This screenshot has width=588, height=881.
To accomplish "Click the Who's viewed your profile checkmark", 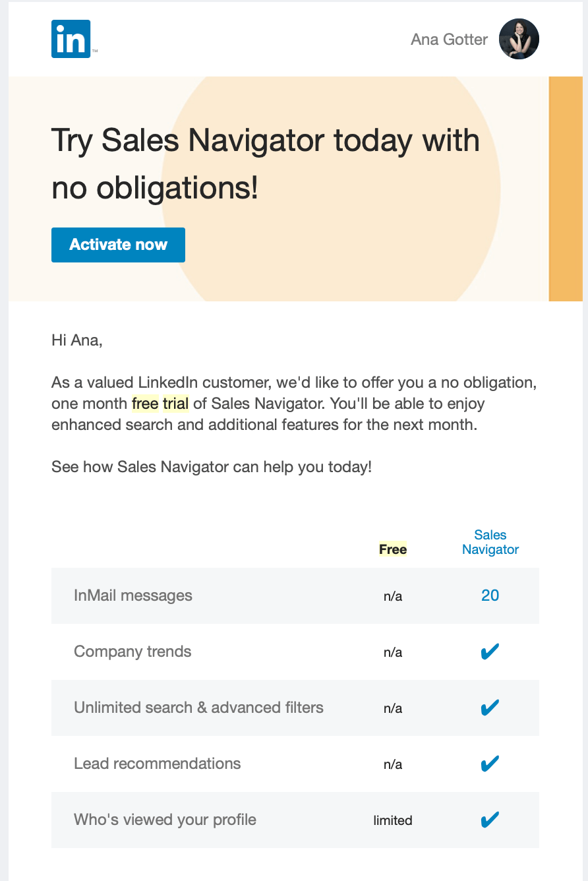I will coord(490,820).
